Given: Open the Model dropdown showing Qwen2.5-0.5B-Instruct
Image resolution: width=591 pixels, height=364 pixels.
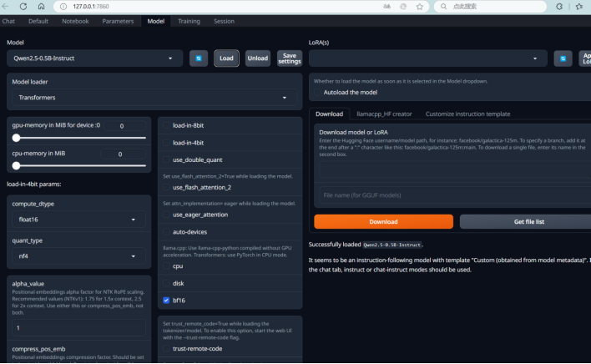Looking at the screenshot, I should tap(94, 58).
